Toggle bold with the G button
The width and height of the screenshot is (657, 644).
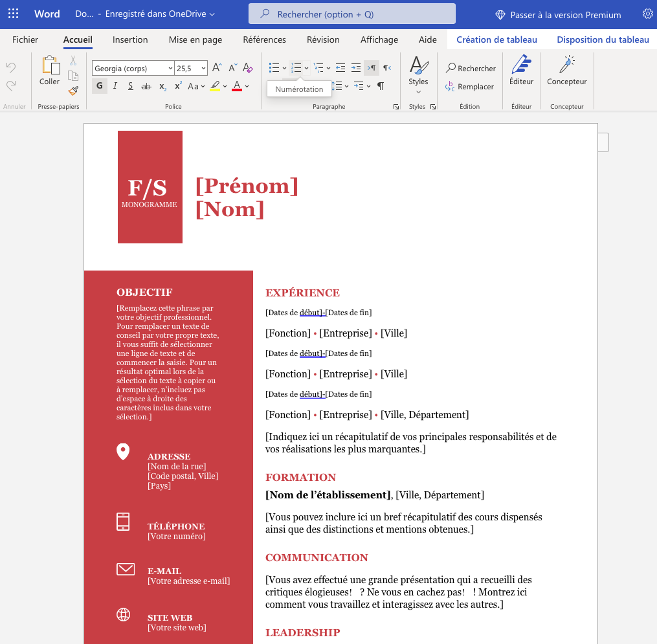click(x=99, y=86)
